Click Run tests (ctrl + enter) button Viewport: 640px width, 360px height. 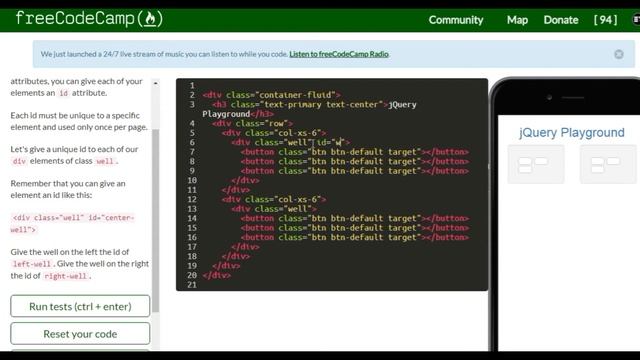80,306
